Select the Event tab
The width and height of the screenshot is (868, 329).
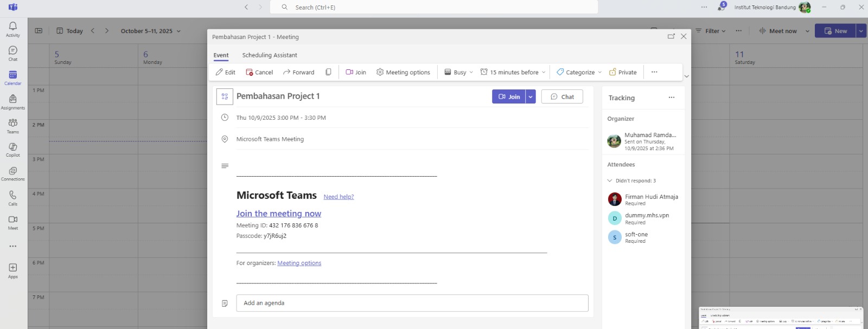point(221,55)
